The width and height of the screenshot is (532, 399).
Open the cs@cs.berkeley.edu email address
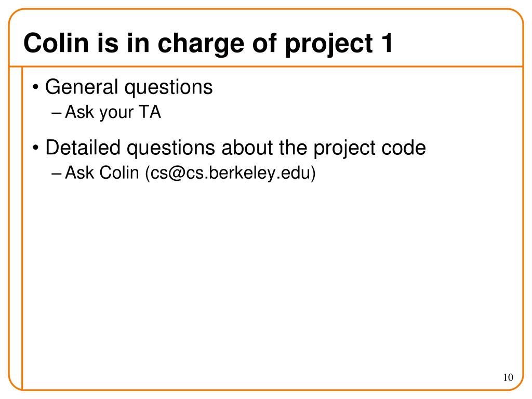[x=230, y=172]
